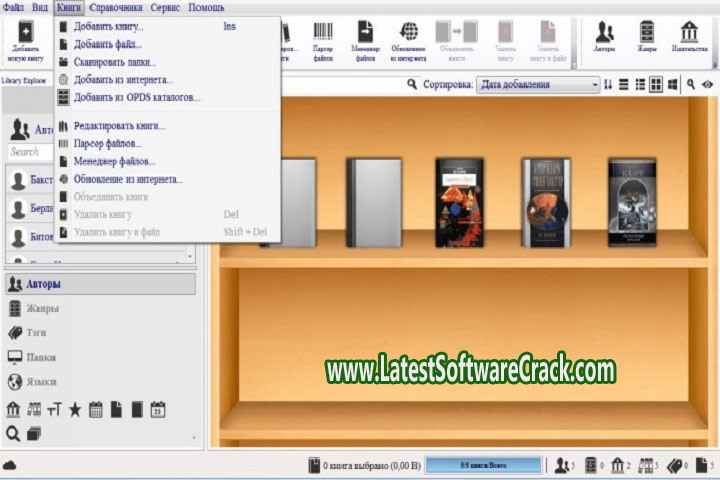Click the tags count icon in the status bar
The width and height of the screenshot is (720, 480).
click(675, 466)
